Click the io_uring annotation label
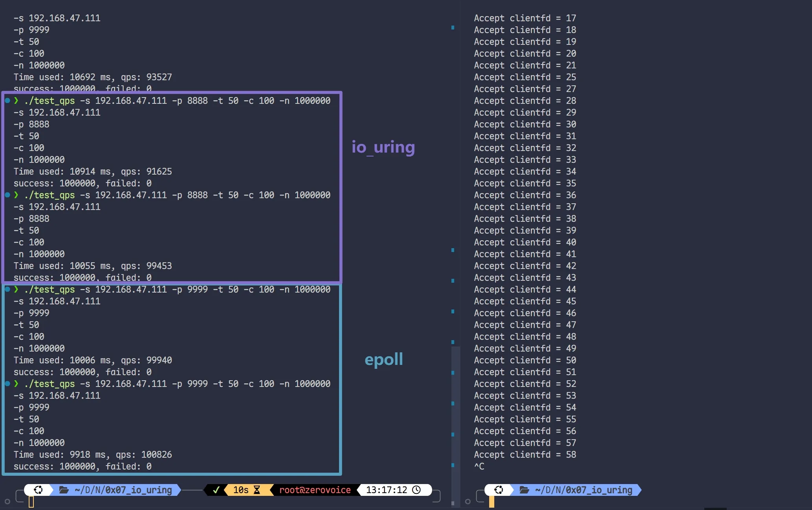 tap(383, 147)
